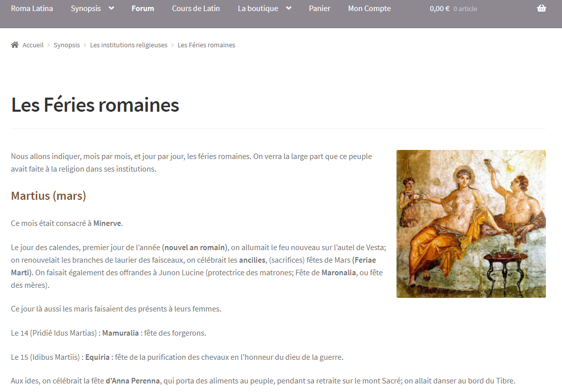Click the Roman fresco image

pos(471,224)
